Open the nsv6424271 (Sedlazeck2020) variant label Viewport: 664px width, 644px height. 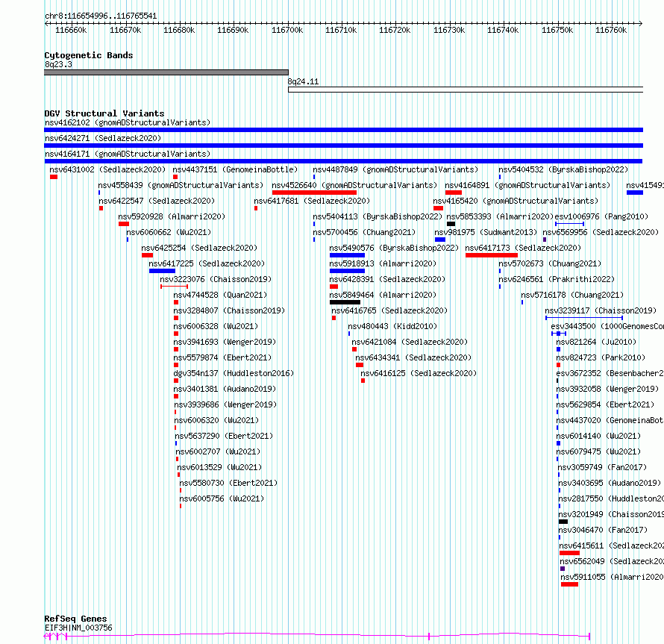click(103, 138)
